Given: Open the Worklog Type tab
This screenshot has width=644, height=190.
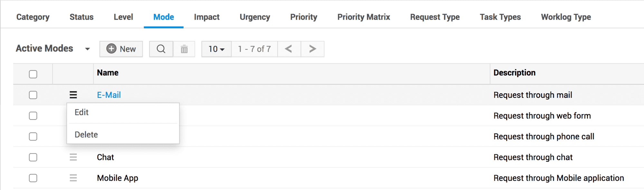Looking at the screenshot, I should [566, 17].
